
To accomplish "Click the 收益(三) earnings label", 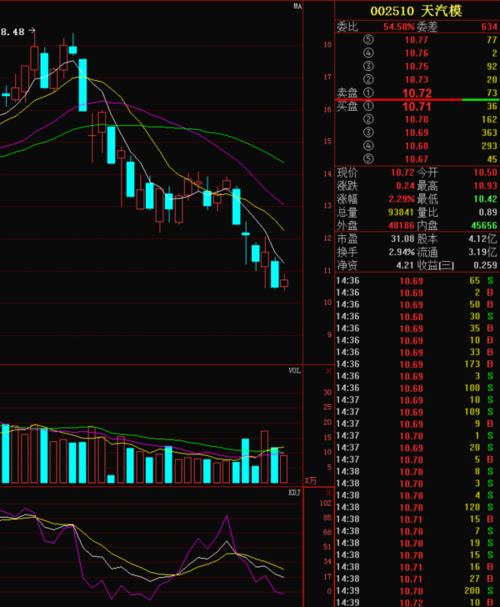I will click(x=435, y=266).
